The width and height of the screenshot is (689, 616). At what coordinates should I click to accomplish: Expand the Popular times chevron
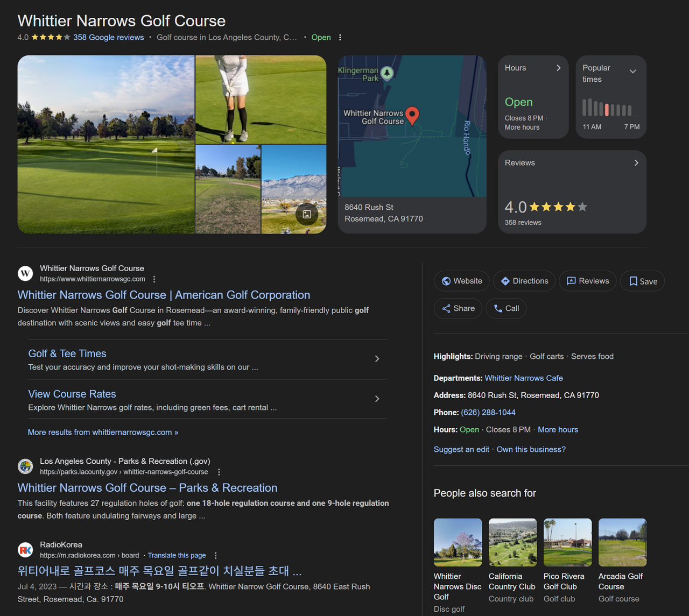click(x=633, y=71)
